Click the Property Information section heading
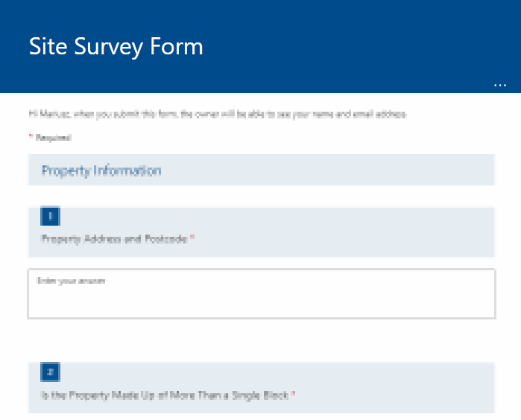 (101, 171)
